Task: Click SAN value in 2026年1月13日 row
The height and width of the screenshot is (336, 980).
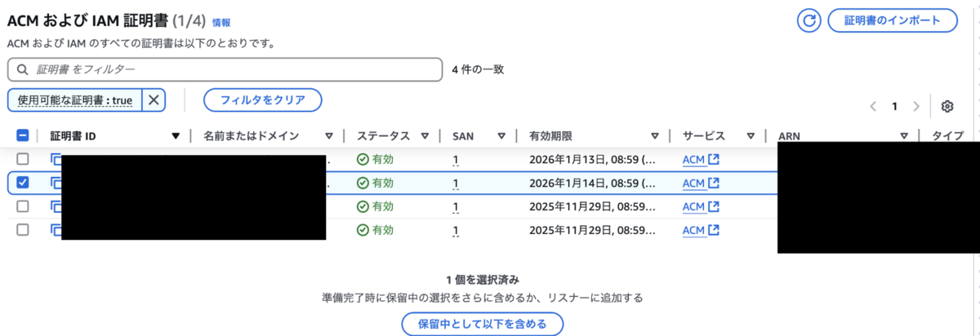Action: [x=456, y=160]
